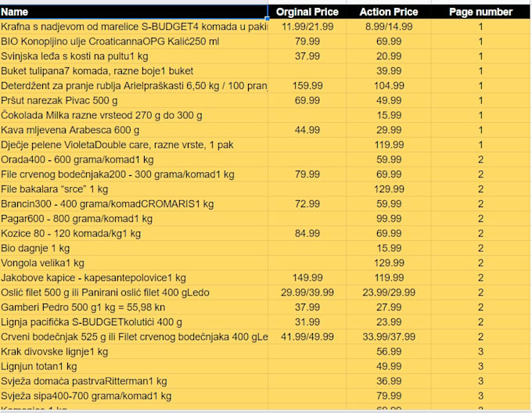Click the Vongola velika1 kg cell
The width and height of the screenshot is (532, 413).
tap(134, 263)
